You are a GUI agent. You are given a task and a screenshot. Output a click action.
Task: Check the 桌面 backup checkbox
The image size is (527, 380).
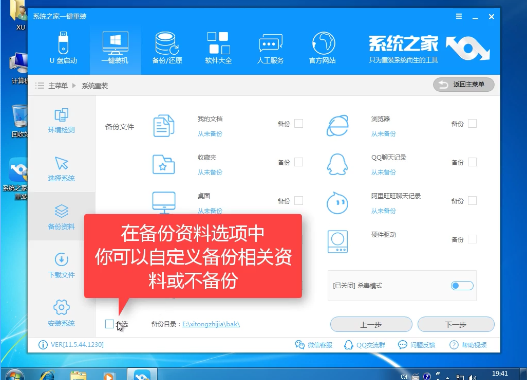tap(298, 201)
